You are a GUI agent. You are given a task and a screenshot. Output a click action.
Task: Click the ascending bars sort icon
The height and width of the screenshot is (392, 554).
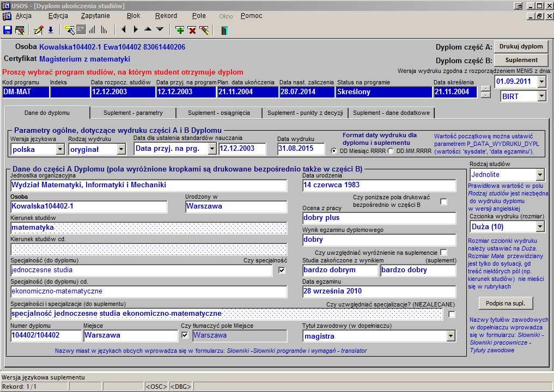click(x=92, y=30)
